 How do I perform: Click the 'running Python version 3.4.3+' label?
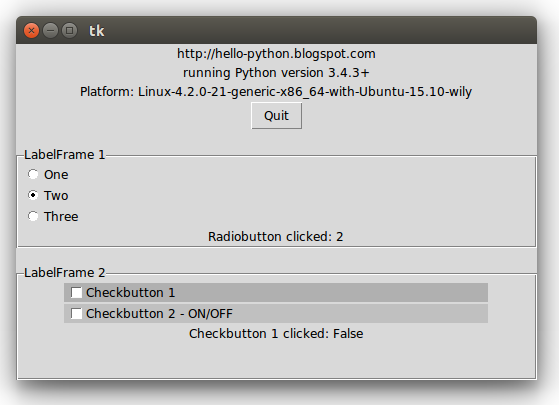pos(276,73)
